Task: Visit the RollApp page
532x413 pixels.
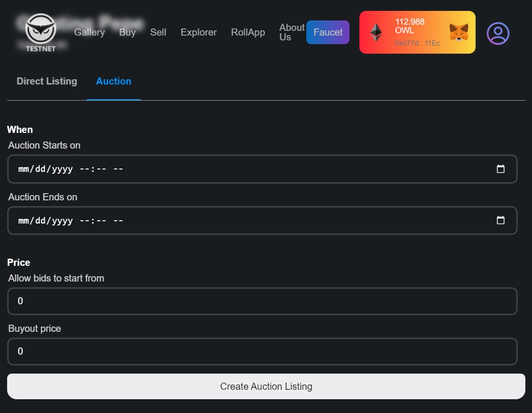Action: (248, 32)
